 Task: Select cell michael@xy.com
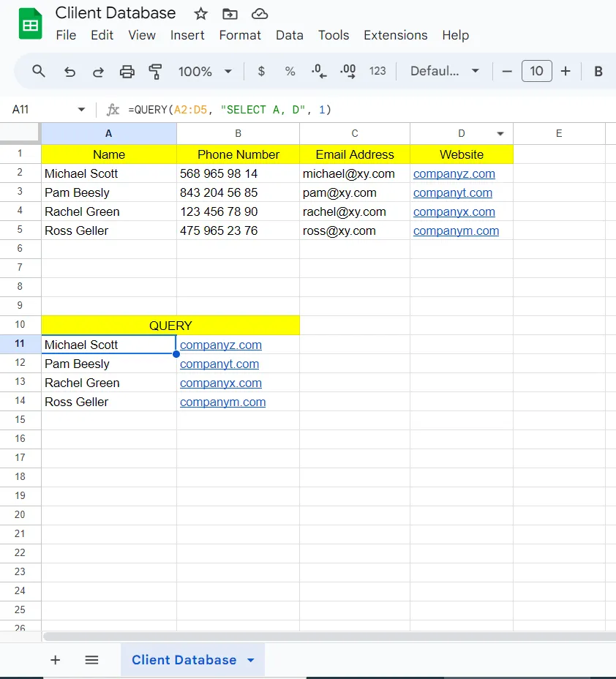pos(355,173)
